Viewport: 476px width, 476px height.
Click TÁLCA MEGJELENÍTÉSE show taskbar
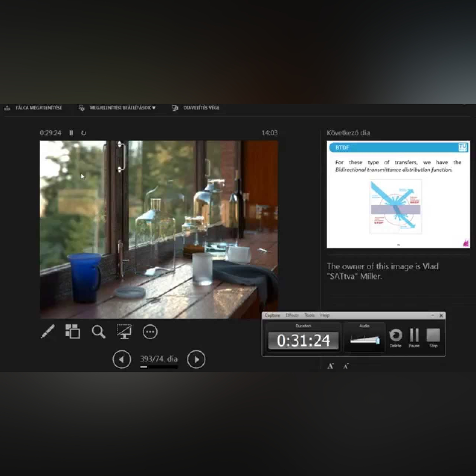(33, 108)
